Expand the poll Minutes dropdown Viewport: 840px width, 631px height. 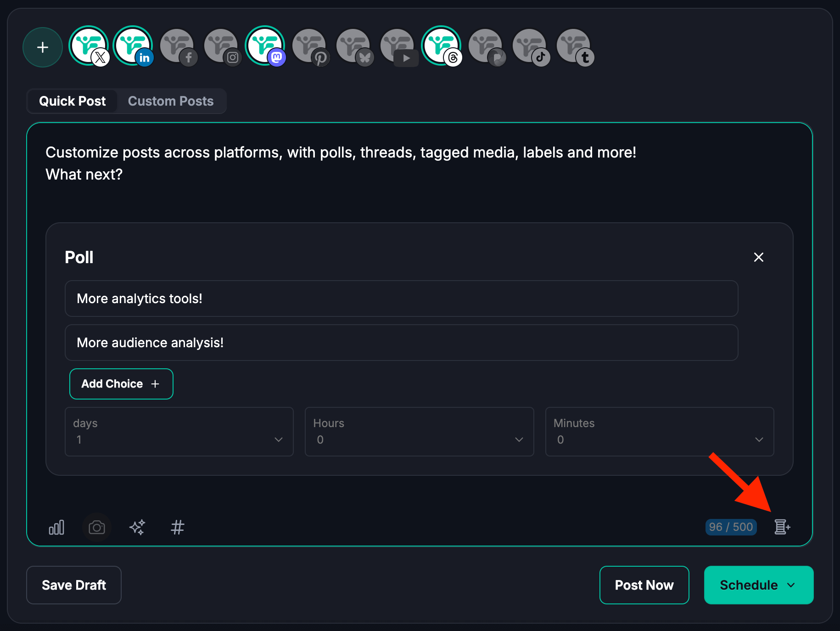coord(659,432)
